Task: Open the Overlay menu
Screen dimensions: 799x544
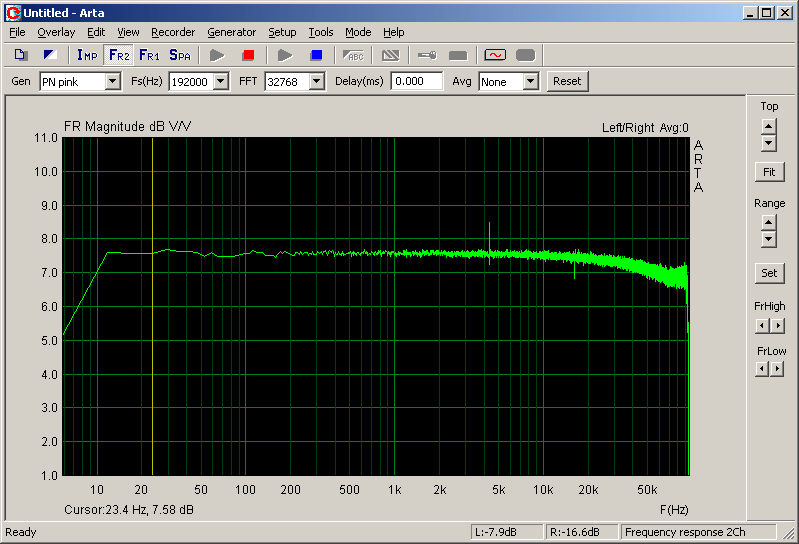Action: (x=56, y=32)
